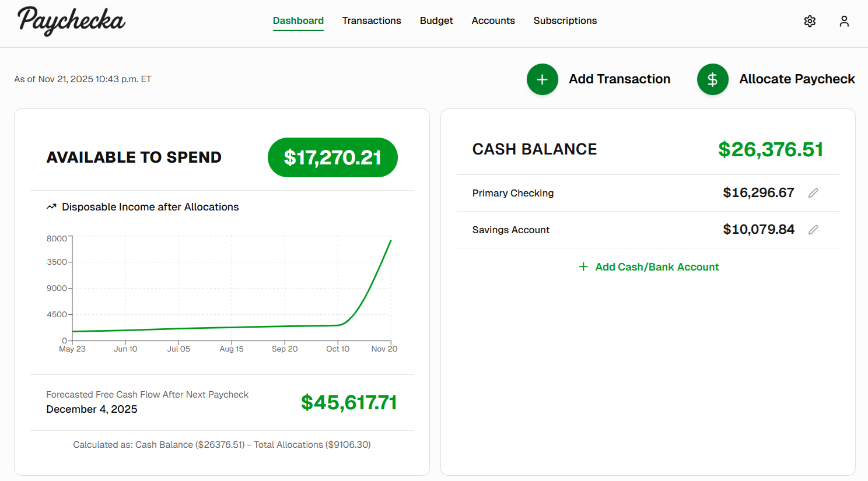This screenshot has width=868, height=481.
Task: Open the Transactions tab
Action: pyautogui.click(x=372, y=20)
